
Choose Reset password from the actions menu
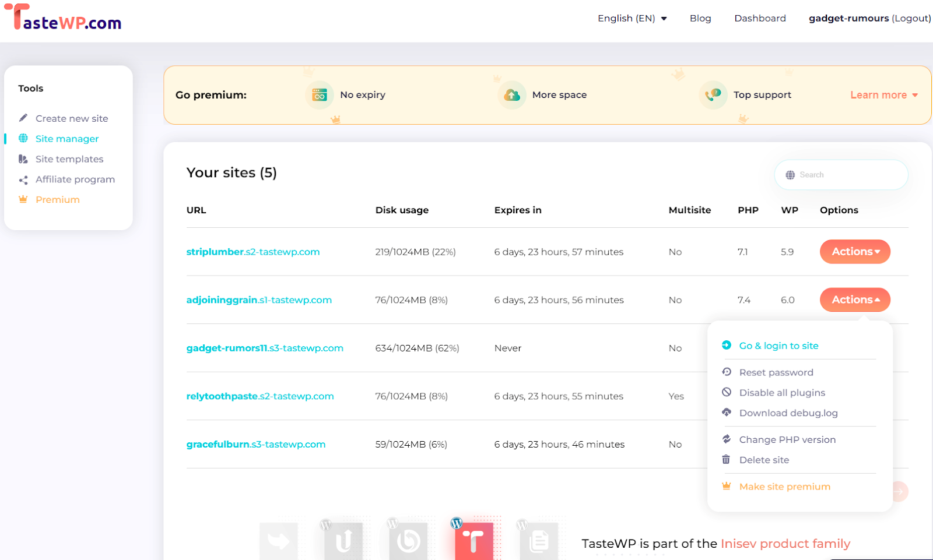click(x=776, y=372)
